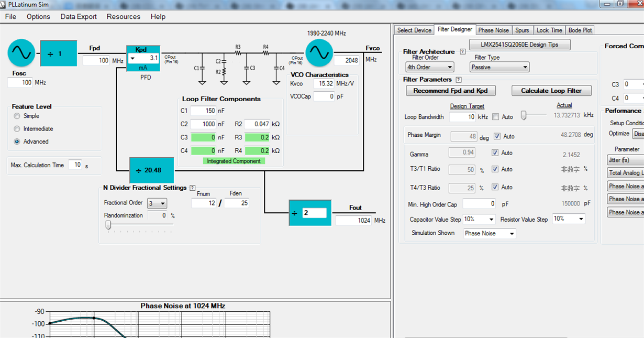The width and height of the screenshot is (644, 338).
Task: Adjust the Loop Bandwidth slider
Action: click(523, 116)
